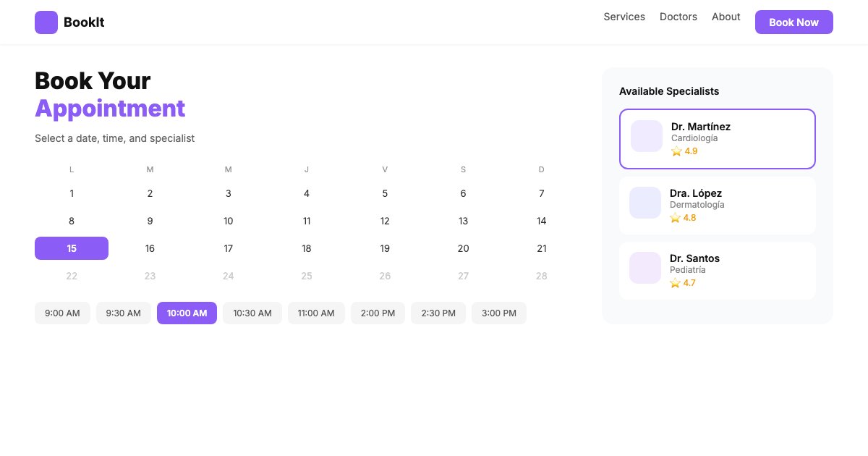Select Dr. Santos the Pediatría specialist
This screenshot has height=456, width=868.
(x=717, y=270)
